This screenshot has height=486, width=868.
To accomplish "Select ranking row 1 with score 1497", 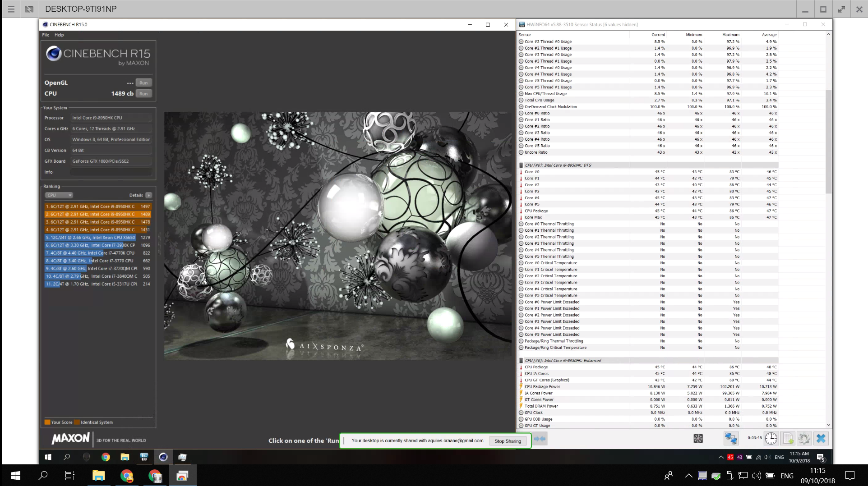I will click(x=98, y=206).
